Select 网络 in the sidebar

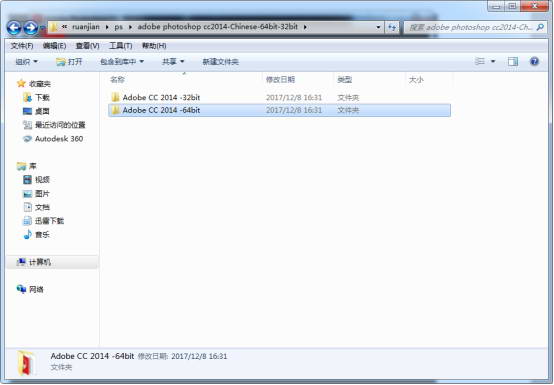[36, 289]
